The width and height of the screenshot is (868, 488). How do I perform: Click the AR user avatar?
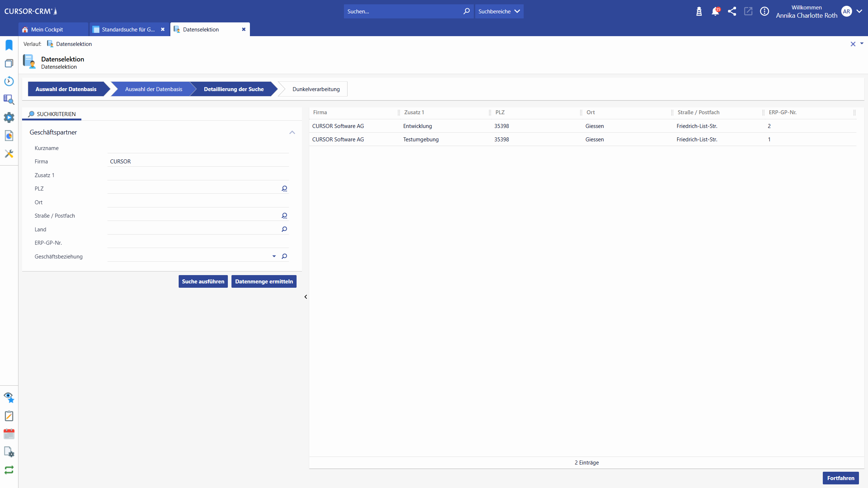(x=847, y=12)
